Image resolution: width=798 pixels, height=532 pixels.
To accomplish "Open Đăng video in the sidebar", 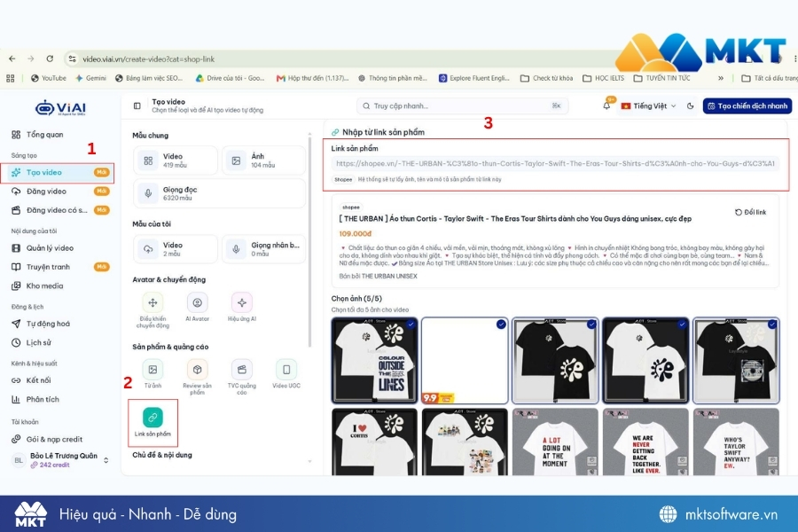I will (60, 192).
